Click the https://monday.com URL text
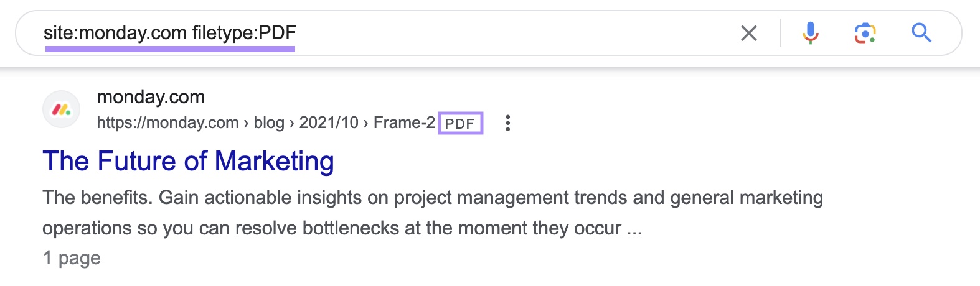980x286 pixels. [x=167, y=123]
